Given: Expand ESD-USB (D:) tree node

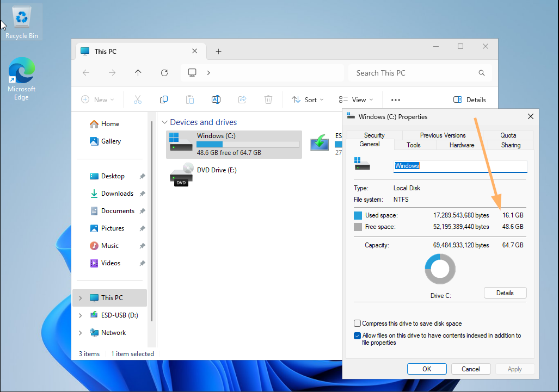Looking at the screenshot, I should (x=80, y=315).
